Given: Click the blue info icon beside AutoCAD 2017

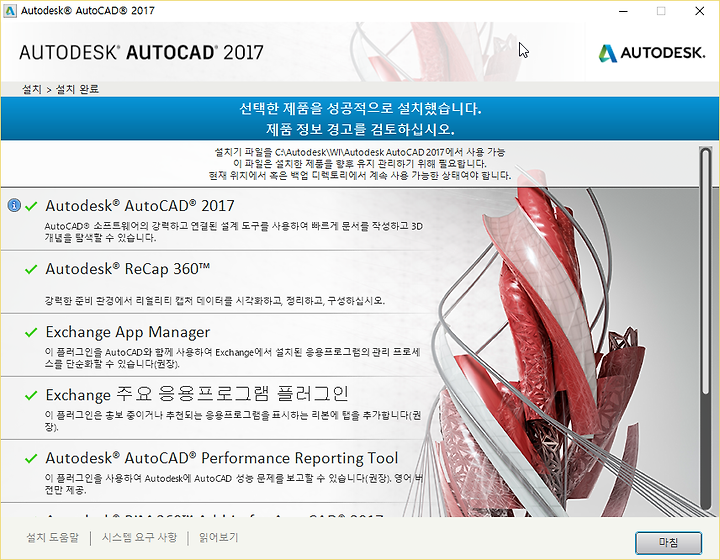Looking at the screenshot, I should [14, 205].
